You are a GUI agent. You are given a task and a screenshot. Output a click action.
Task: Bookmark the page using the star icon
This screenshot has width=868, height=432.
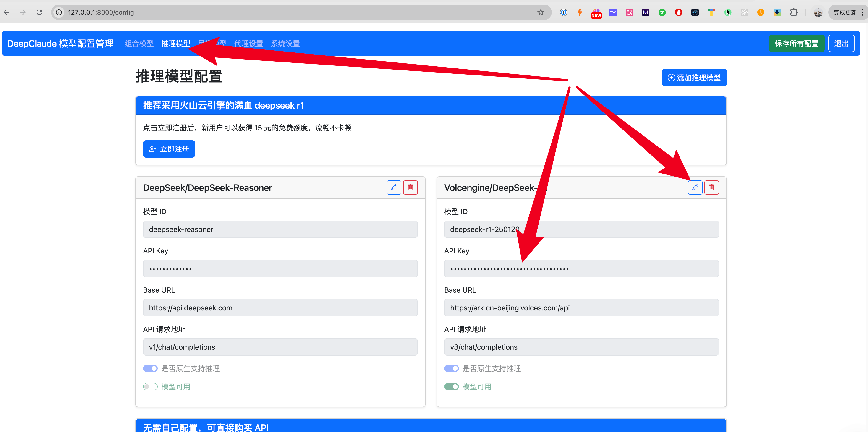[x=541, y=12]
